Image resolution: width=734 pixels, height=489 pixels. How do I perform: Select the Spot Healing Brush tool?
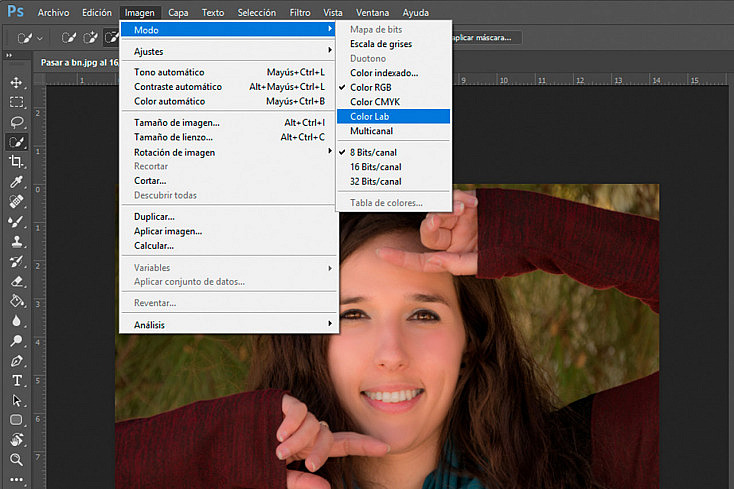point(16,202)
